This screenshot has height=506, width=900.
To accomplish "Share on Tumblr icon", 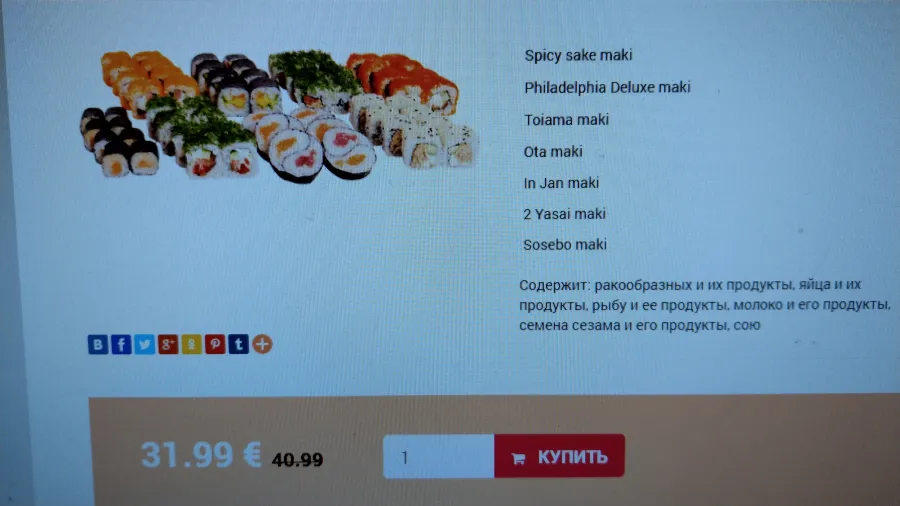I will pos(239,344).
